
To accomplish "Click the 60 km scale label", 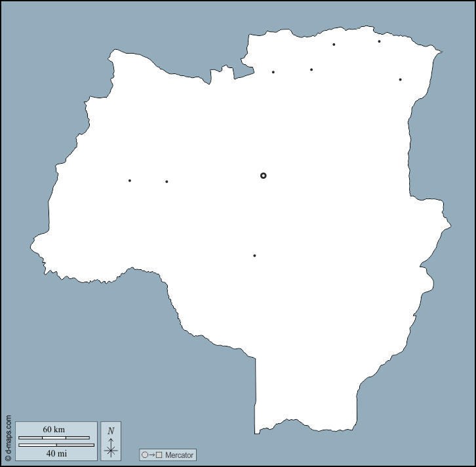I will [x=54, y=430].
